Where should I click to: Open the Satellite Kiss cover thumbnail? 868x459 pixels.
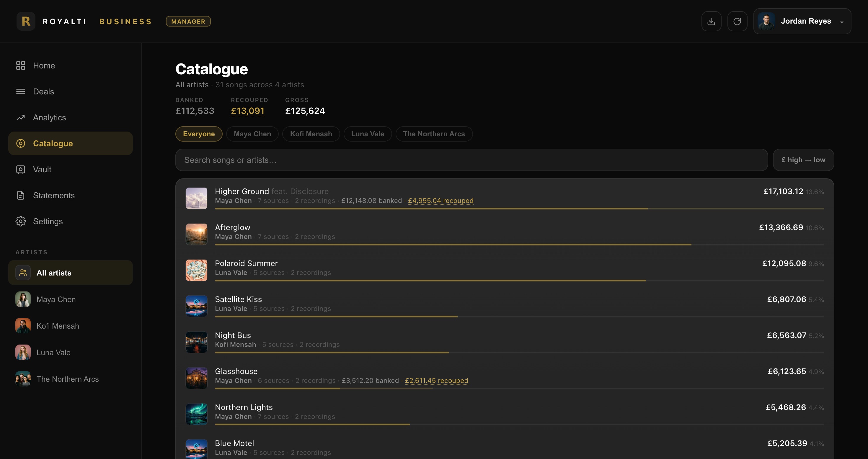[x=196, y=306]
